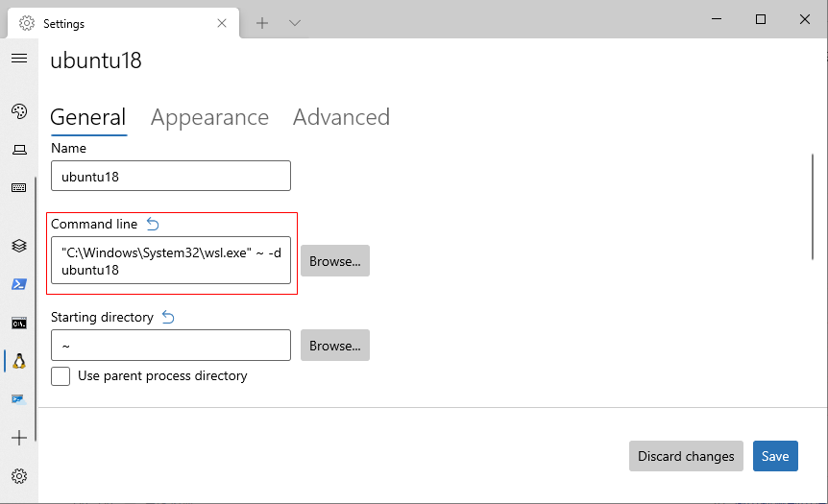Image resolution: width=828 pixels, height=504 pixels.
Task: Switch to the Appearance tab
Action: tap(209, 118)
